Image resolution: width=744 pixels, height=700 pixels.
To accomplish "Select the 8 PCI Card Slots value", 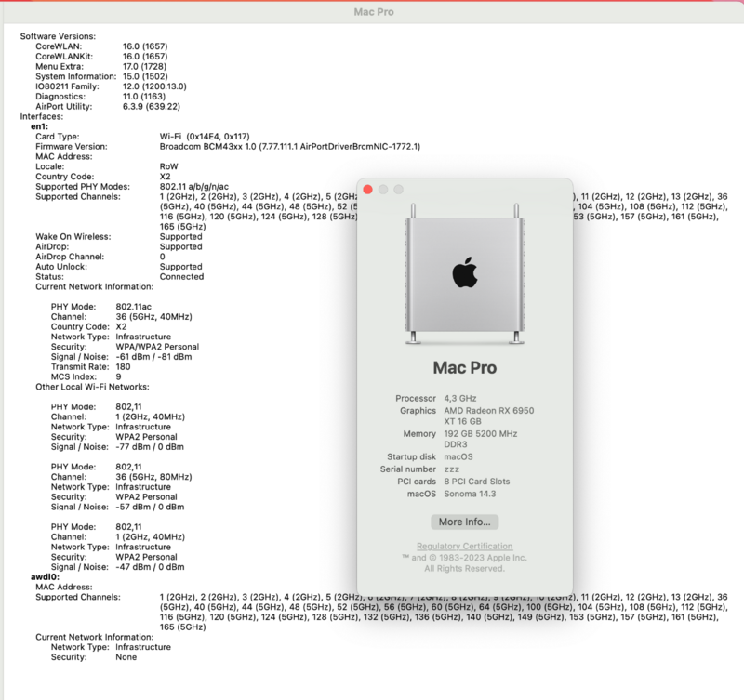I will [x=476, y=482].
